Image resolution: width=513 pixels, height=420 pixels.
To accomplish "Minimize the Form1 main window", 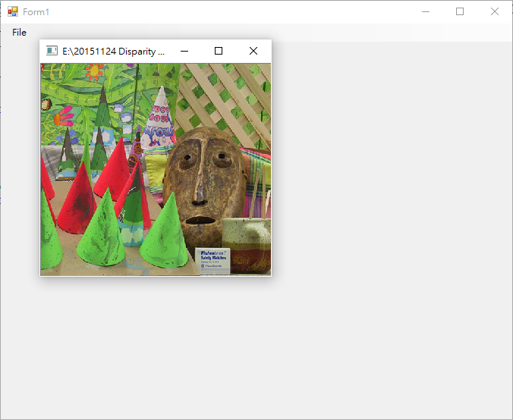I will tap(426, 12).
